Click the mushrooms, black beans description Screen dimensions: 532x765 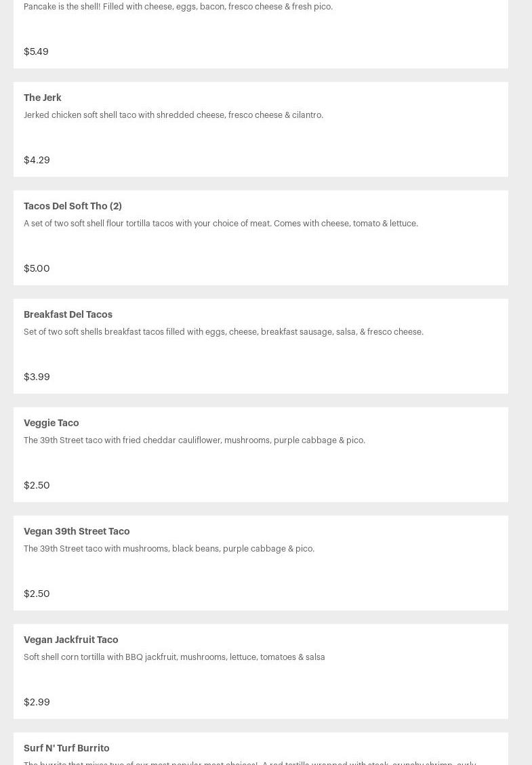coord(169,549)
